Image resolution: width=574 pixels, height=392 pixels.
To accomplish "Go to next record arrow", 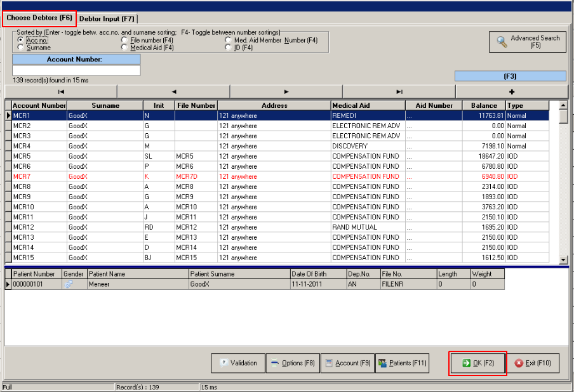I will (286, 91).
